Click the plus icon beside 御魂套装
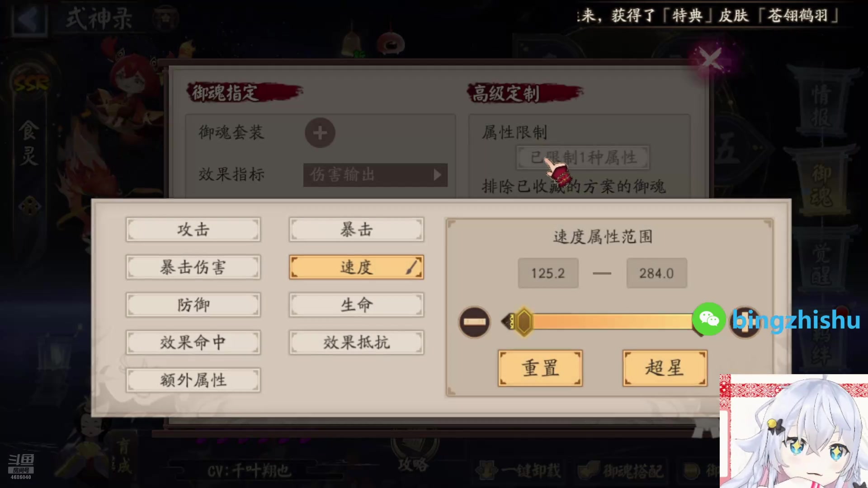The width and height of the screenshot is (868, 488). (320, 133)
